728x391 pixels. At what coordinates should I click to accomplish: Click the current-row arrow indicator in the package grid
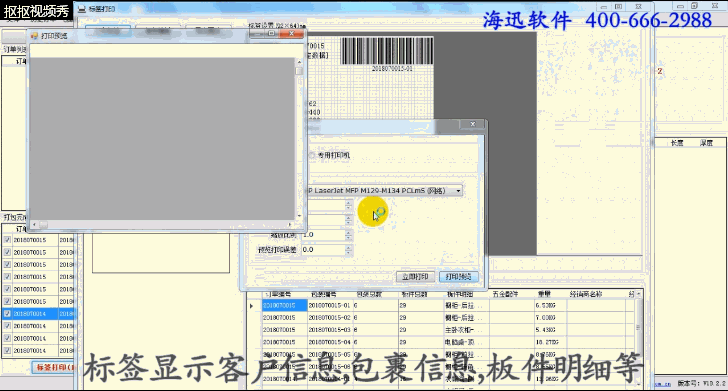click(252, 306)
